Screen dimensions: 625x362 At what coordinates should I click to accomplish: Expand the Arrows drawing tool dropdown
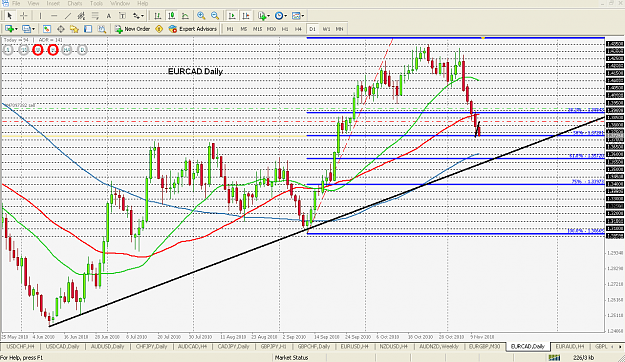pyautogui.click(x=143, y=16)
